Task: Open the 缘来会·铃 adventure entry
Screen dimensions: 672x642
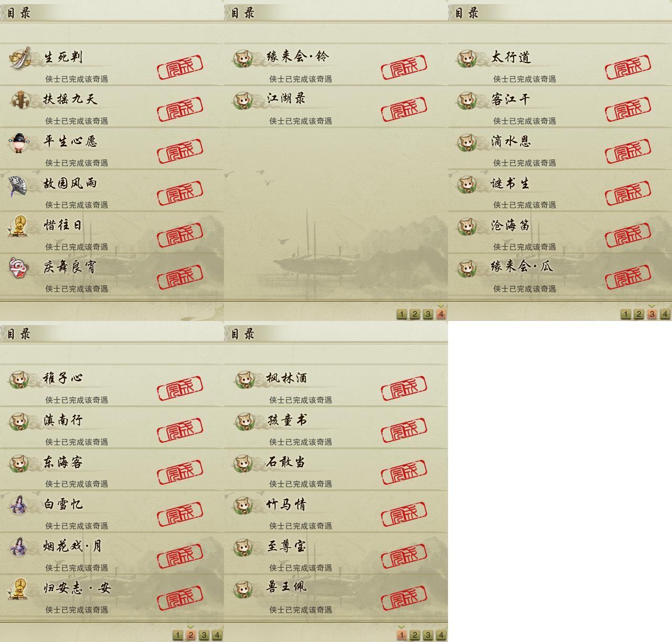Action: (336, 64)
